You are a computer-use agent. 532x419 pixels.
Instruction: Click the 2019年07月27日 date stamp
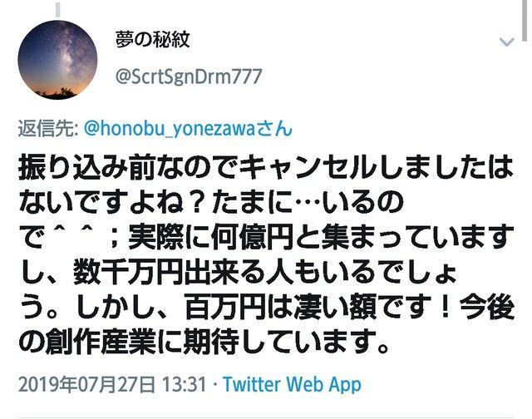[x=86, y=385]
